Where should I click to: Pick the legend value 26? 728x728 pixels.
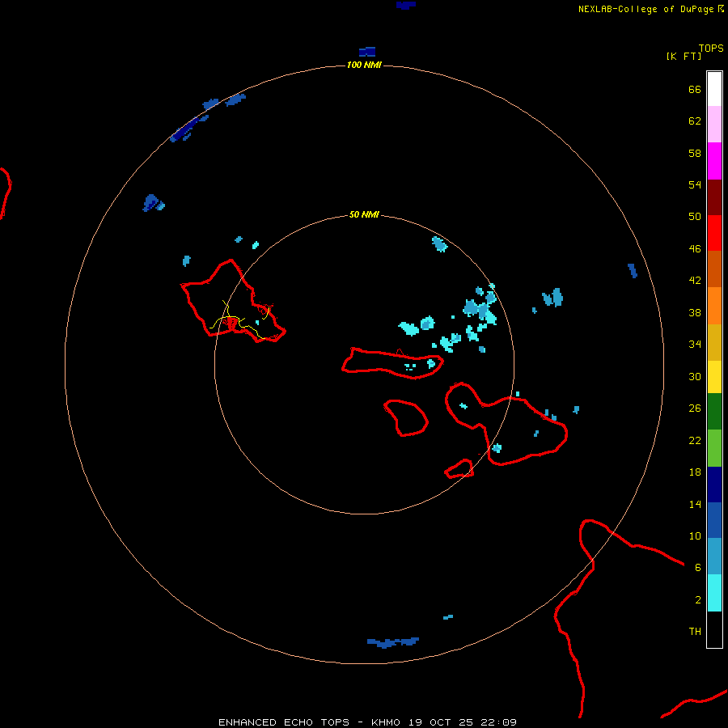pyautogui.click(x=695, y=408)
